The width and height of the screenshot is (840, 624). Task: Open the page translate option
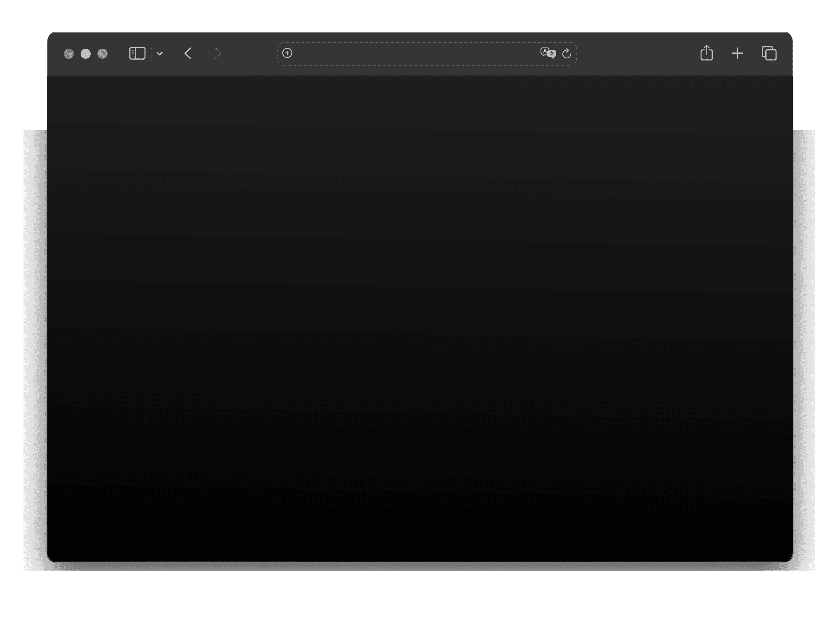pyautogui.click(x=548, y=53)
